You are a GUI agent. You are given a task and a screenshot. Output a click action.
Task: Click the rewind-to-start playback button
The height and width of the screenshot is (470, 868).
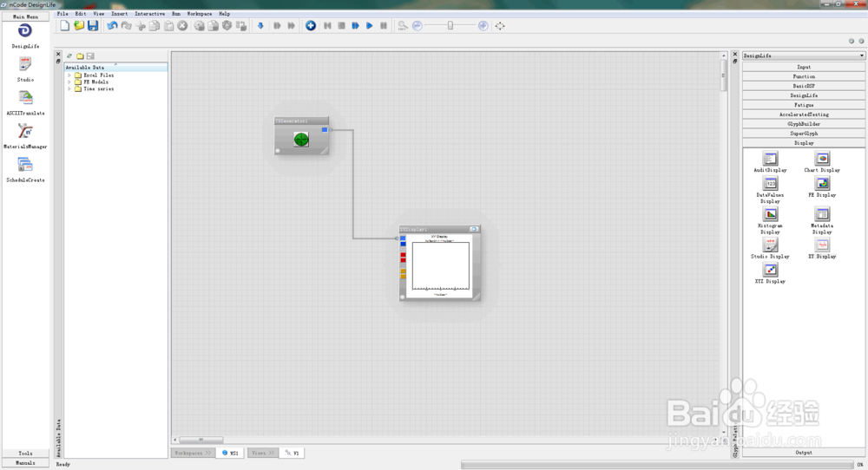pos(328,25)
